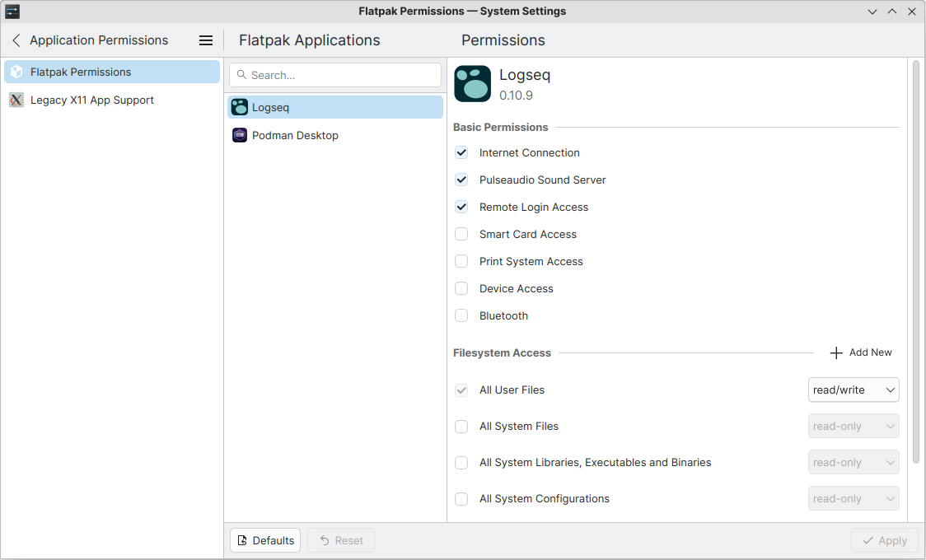Open the hamburger menu in the sidebar header
The height and width of the screenshot is (560, 926).
coord(205,40)
